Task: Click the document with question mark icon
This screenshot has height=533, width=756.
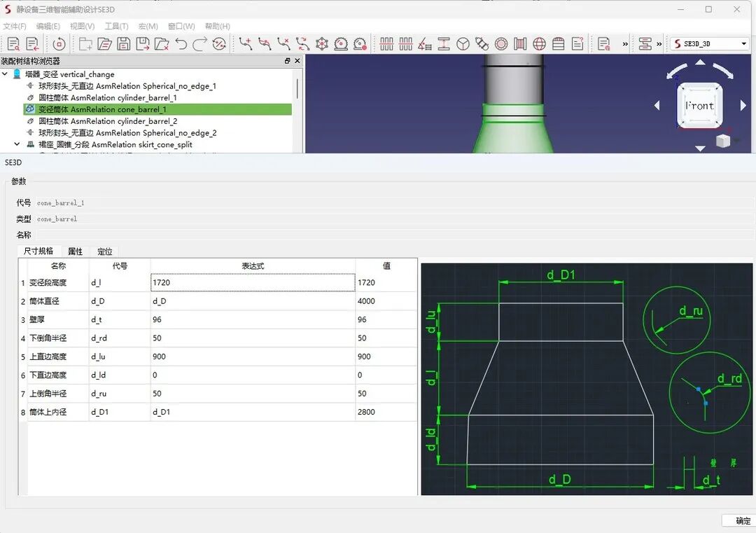Action: [577, 44]
